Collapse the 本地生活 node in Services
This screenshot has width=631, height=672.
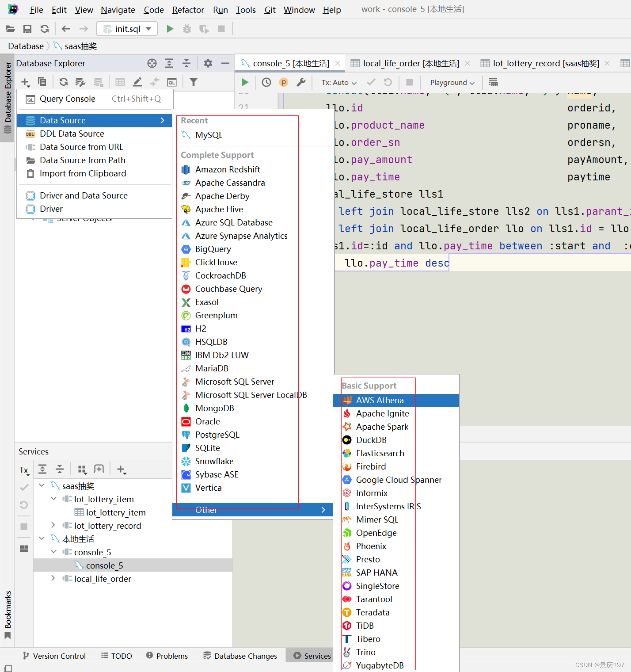pyautogui.click(x=42, y=538)
